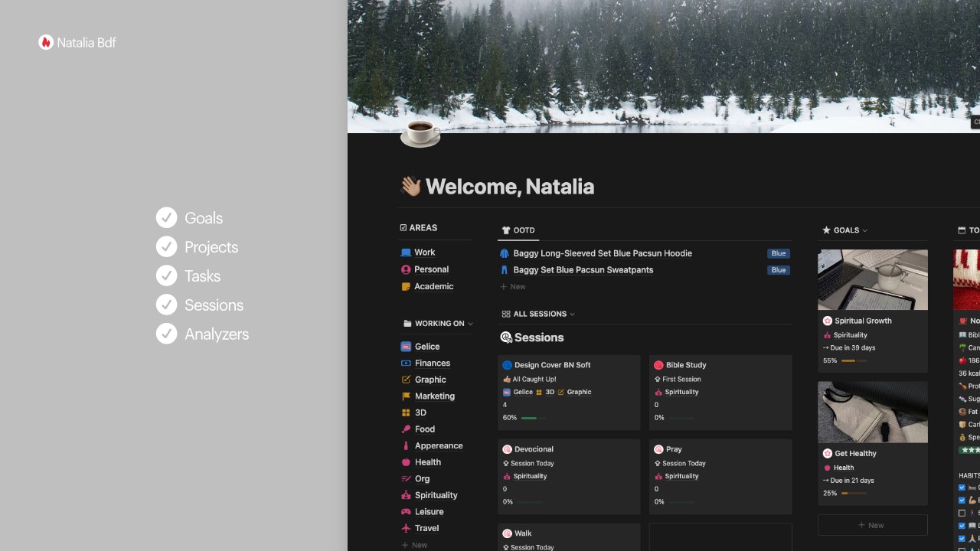Open the ALL SESSIONS view dropdown
Image resolution: width=980 pixels, height=551 pixels.
click(572, 314)
